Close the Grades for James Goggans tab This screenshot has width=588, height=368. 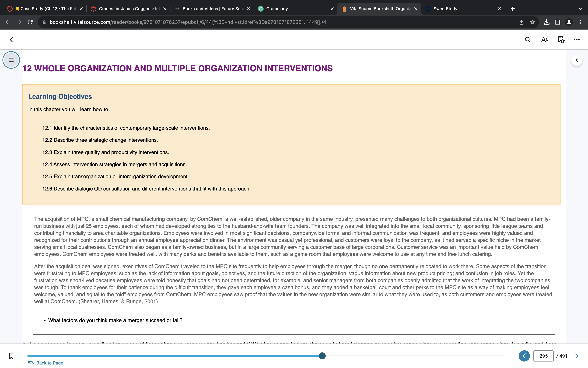pyautogui.click(x=165, y=9)
